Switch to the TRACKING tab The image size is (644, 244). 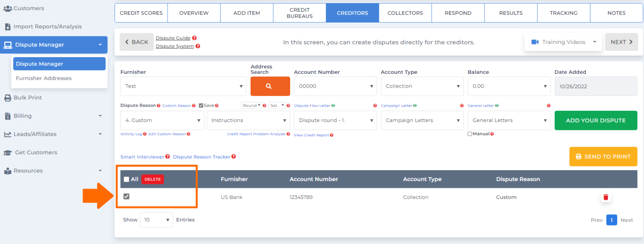[x=563, y=13]
